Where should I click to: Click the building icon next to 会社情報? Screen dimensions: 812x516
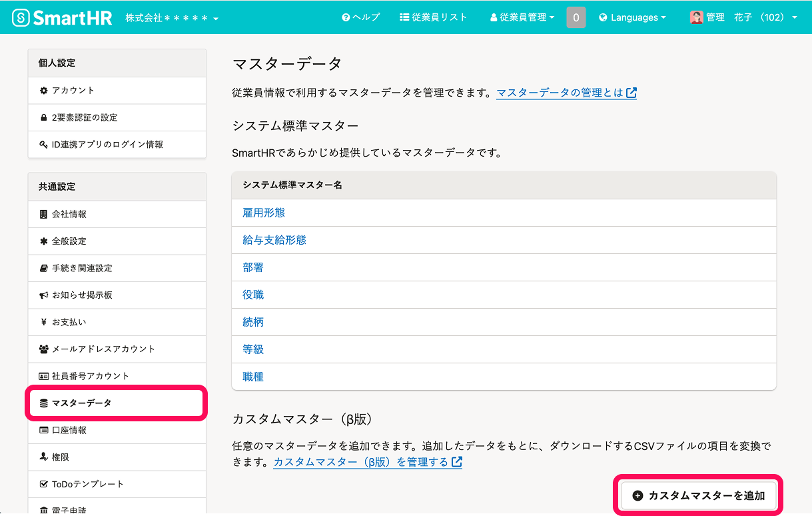pos(44,214)
